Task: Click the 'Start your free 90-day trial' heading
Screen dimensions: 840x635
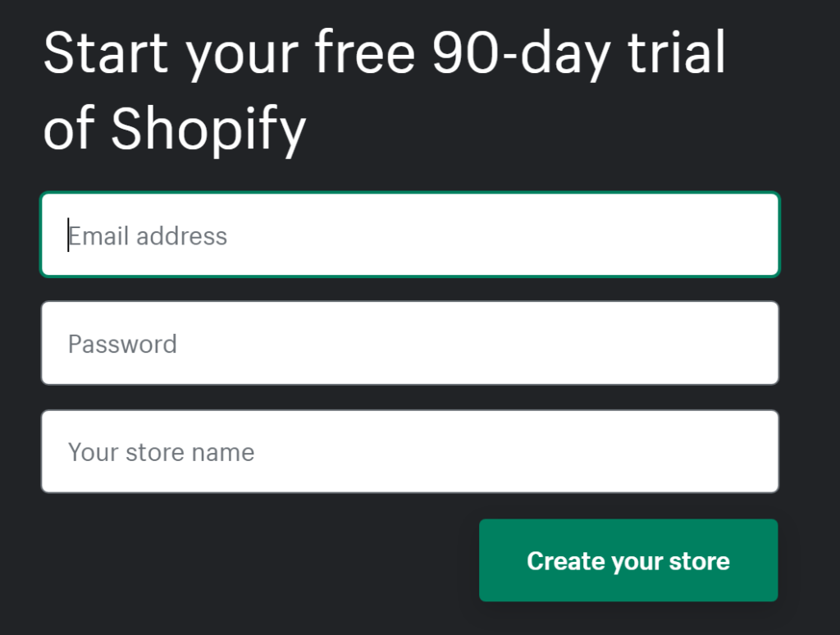Action: coord(384,53)
